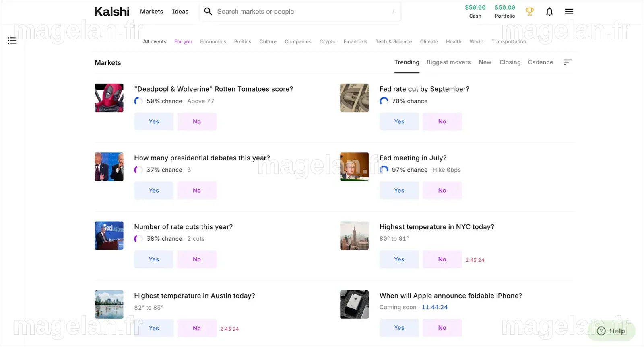
Task: Open the notifications bell
Action: point(549,12)
